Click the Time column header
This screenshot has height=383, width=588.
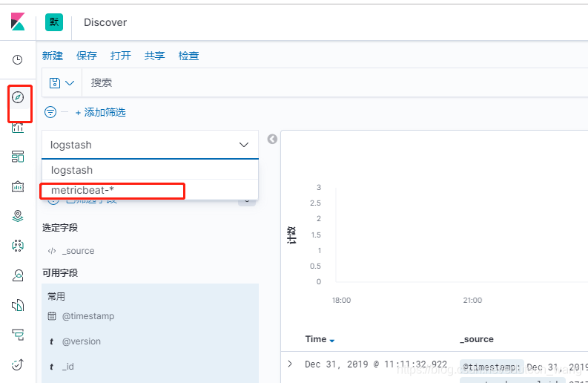pyautogui.click(x=316, y=339)
